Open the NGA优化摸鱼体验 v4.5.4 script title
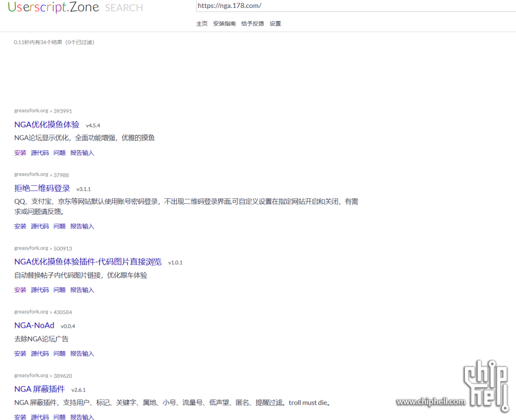Viewport: 516px width, 420px height. coord(47,125)
